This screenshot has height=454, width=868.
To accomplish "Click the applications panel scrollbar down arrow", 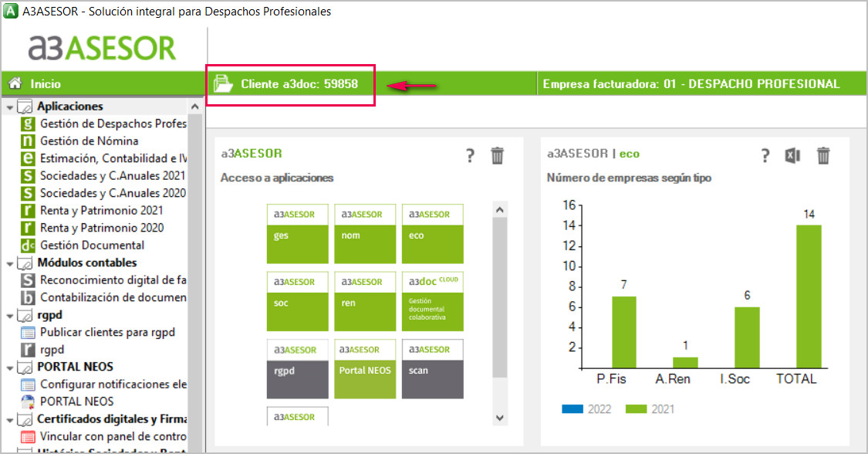I will pyautogui.click(x=500, y=418).
